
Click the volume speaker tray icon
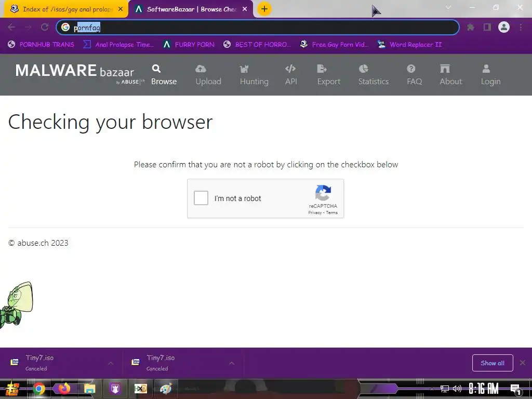coord(457,389)
